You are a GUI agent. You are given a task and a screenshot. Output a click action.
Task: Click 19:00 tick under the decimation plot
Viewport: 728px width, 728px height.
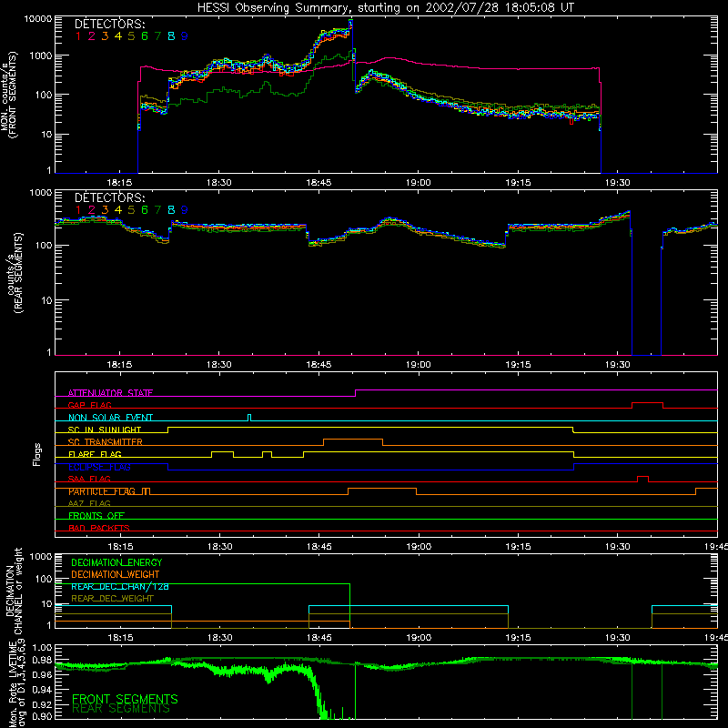(419, 638)
